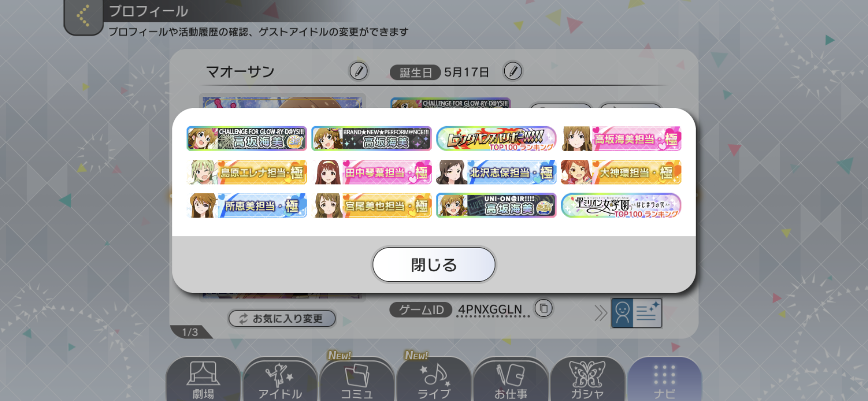This screenshot has height=401, width=868.
Task: Open the お仕事 work menu
Action: coord(511,380)
